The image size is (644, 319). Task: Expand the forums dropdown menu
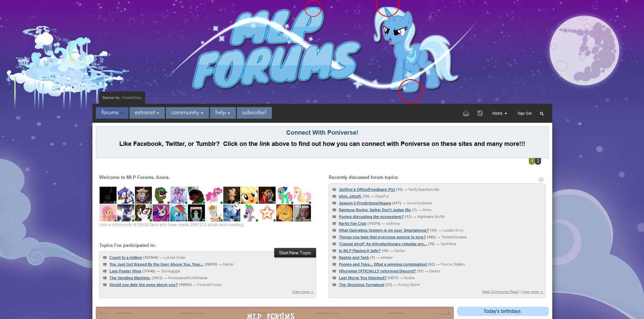pos(112,113)
